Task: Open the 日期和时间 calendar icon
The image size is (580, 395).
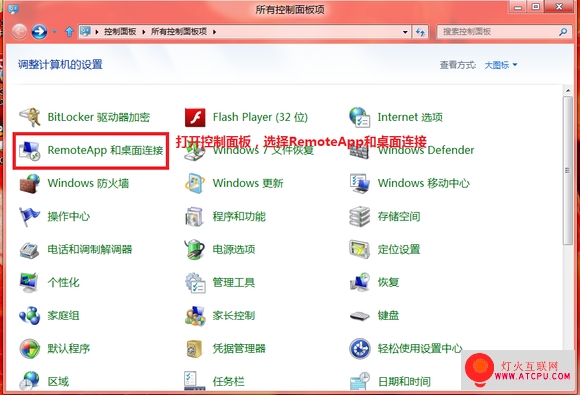Action: [x=360, y=381]
